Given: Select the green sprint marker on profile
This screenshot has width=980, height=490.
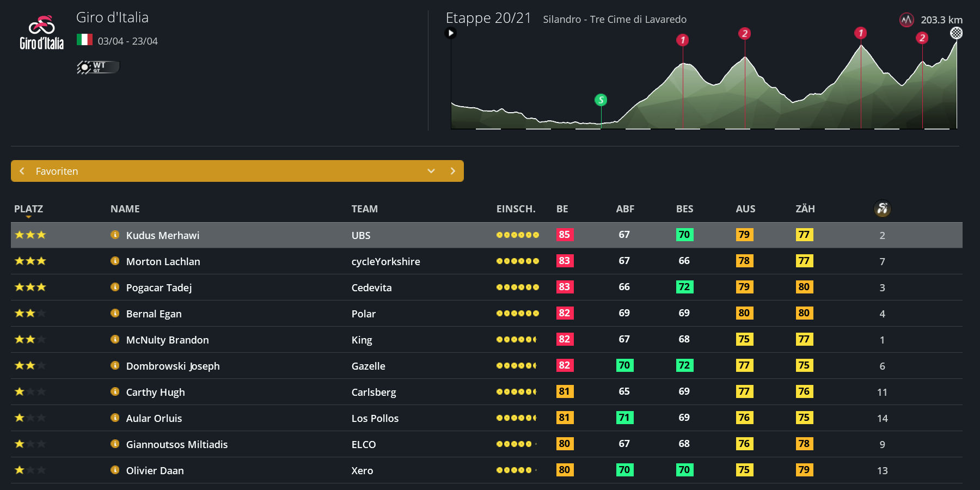Looking at the screenshot, I should pyautogui.click(x=601, y=100).
